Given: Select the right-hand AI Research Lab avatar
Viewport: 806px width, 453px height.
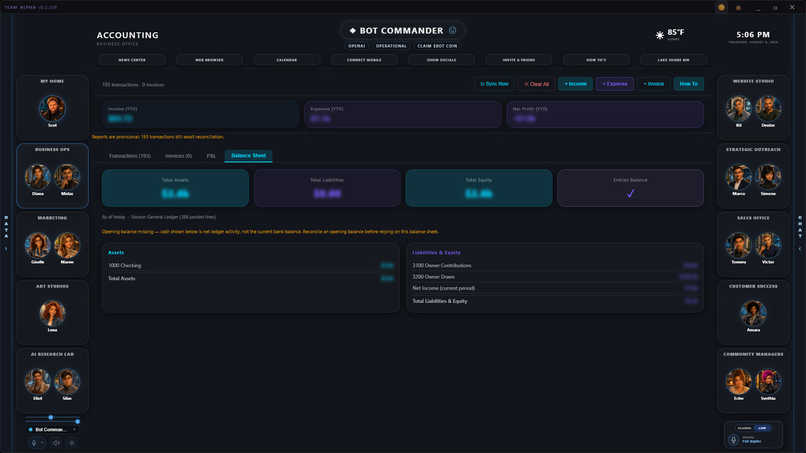Looking at the screenshot, I should pos(67,382).
